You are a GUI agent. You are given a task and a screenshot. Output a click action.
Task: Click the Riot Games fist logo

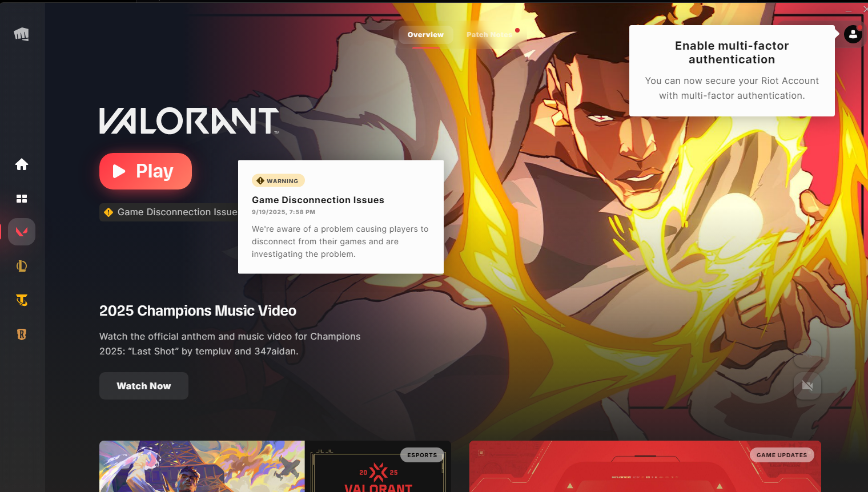22,34
